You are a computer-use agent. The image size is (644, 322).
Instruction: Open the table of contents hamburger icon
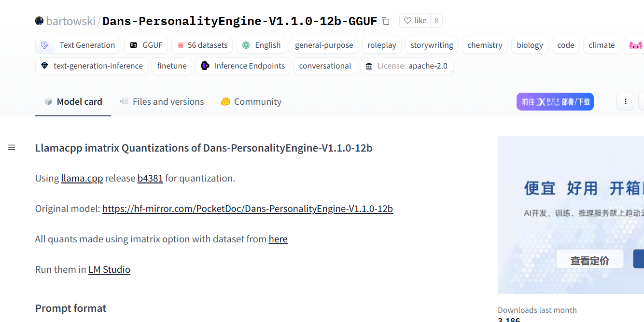[12, 147]
